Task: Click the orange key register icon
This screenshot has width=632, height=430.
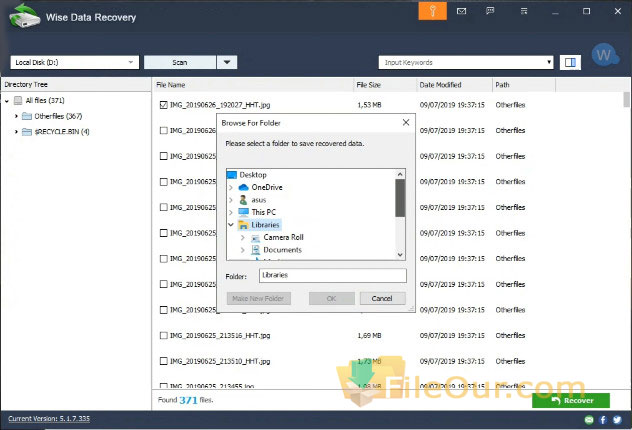Action: 432,11
